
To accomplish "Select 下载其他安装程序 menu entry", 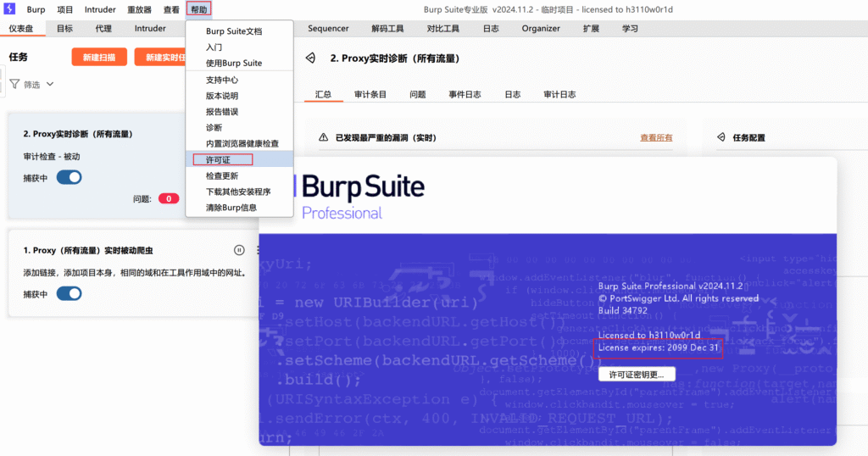I will (x=240, y=192).
